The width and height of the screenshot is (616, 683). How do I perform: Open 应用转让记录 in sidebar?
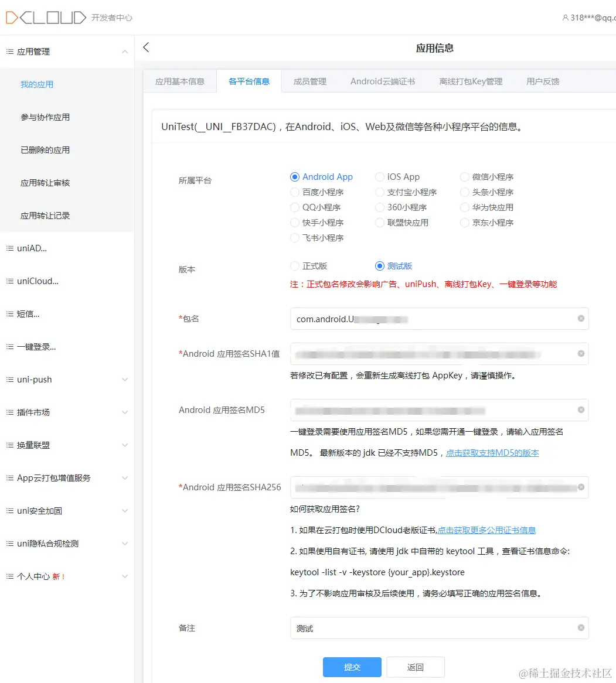[x=45, y=216]
